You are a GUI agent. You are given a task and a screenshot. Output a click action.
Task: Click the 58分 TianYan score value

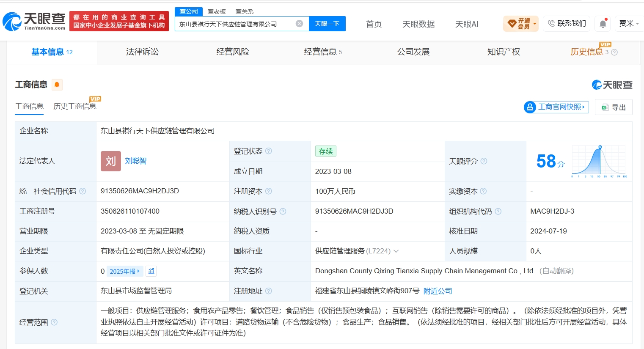[x=550, y=161]
